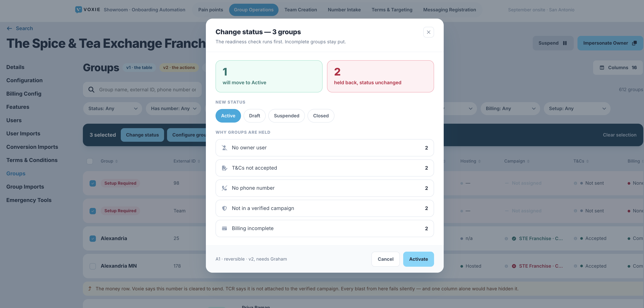Click the '1 will move to Active' card
Screen dimensions: 644x308
(x=269, y=76)
